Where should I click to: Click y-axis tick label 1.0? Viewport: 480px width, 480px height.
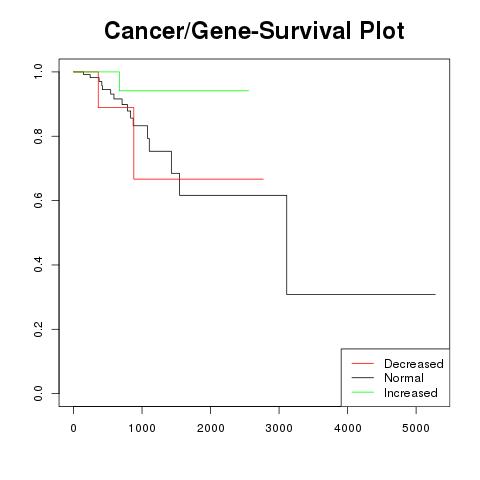pos(38,72)
